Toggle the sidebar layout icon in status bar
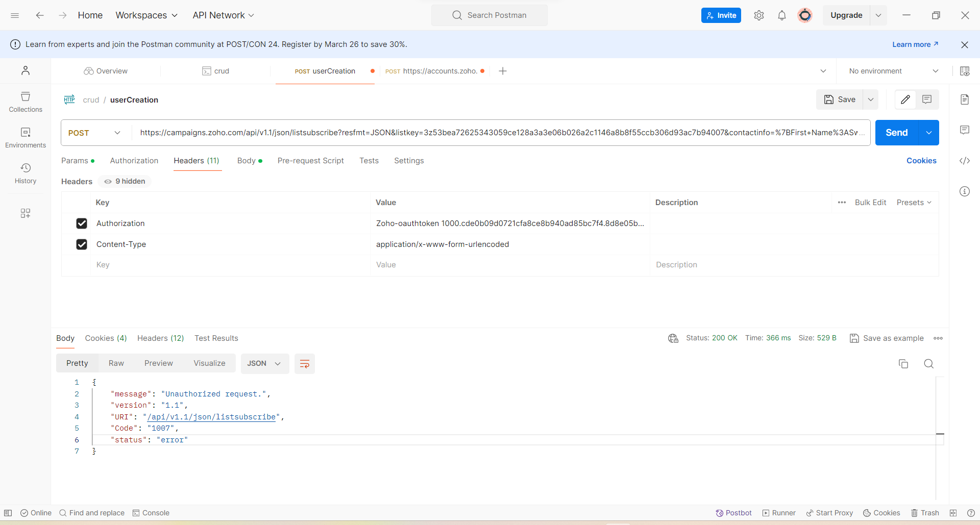Screen dimensions: 980x525 point(8,513)
